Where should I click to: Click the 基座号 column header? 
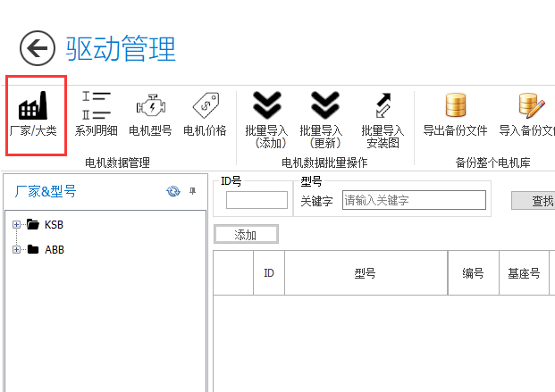tap(525, 272)
